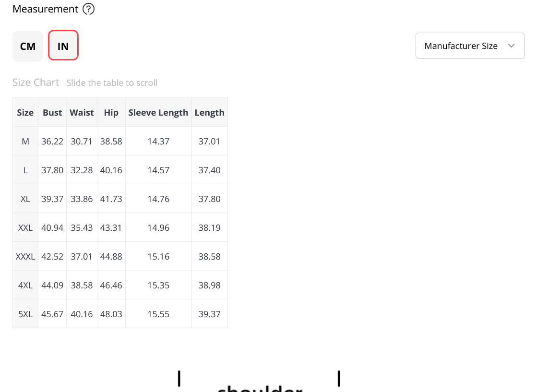Select the XXXL size row label
Image resolution: width=536 pixels, height=392 pixels.
click(25, 256)
